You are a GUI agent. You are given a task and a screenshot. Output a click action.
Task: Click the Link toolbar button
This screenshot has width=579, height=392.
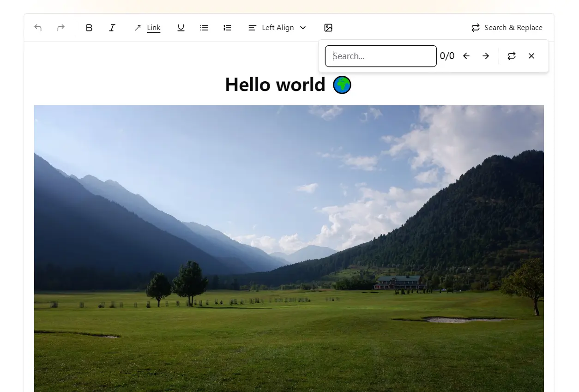tap(147, 28)
